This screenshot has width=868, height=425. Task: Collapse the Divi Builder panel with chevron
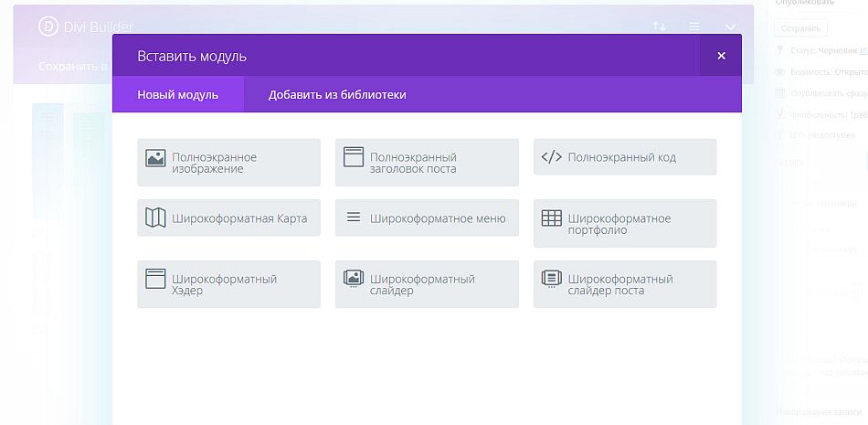pyautogui.click(x=731, y=27)
